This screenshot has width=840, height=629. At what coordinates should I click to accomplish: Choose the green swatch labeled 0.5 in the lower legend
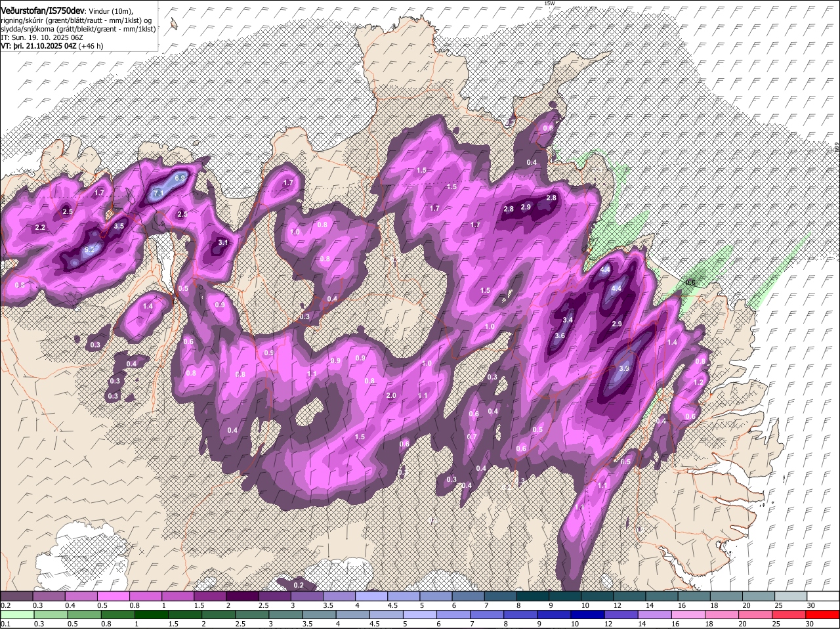[x=83, y=615]
